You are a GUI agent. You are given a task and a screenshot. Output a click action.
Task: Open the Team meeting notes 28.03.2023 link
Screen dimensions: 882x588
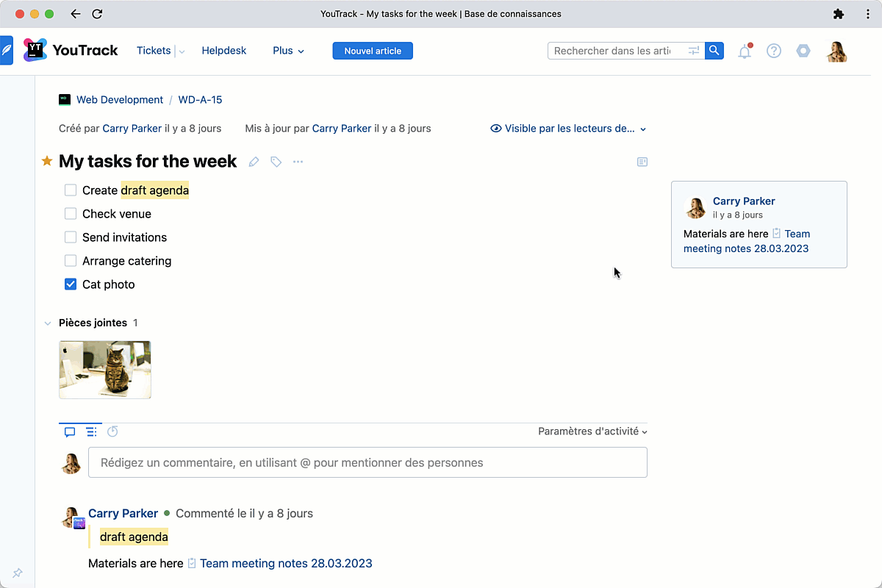[x=286, y=563]
